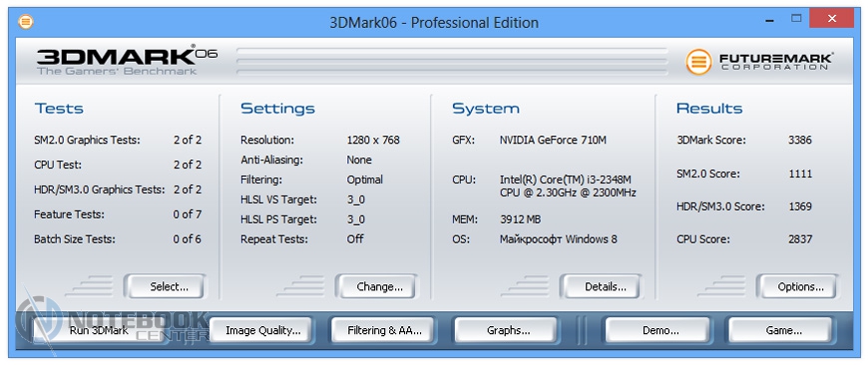Open the Graphs tool
Viewport: 868px width, 367px height.
507,330
